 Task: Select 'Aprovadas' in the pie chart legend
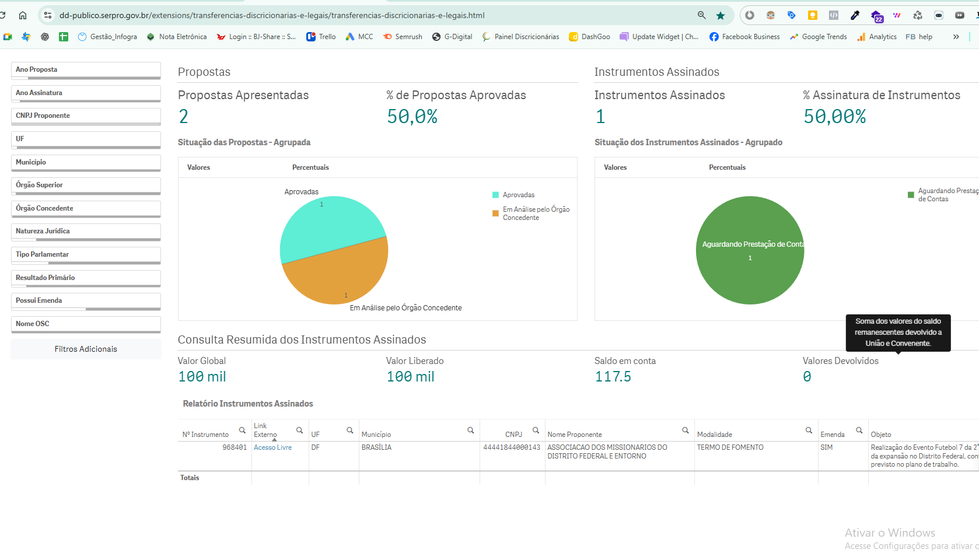pyautogui.click(x=518, y=194)
